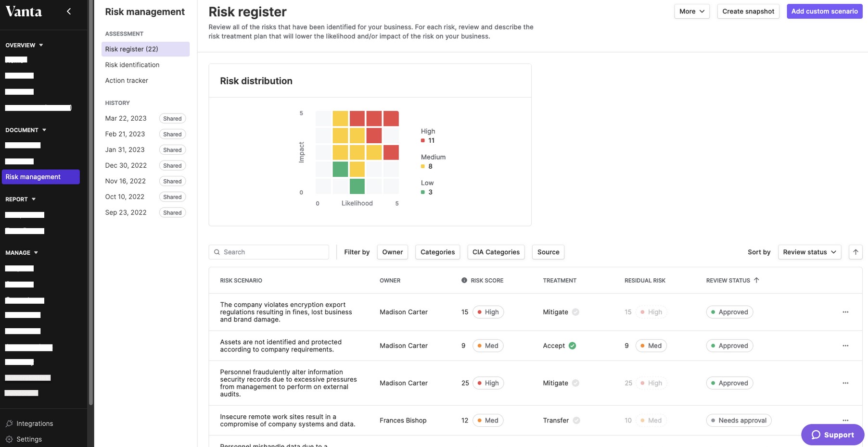Screen dimensions: 868x447
Task: Open the three-dot menu for the encryption export risk
Action: point(845,312)
